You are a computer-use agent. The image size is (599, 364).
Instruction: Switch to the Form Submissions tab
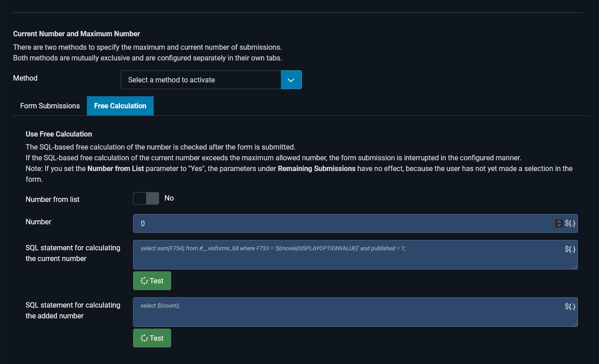coord(50,106)
